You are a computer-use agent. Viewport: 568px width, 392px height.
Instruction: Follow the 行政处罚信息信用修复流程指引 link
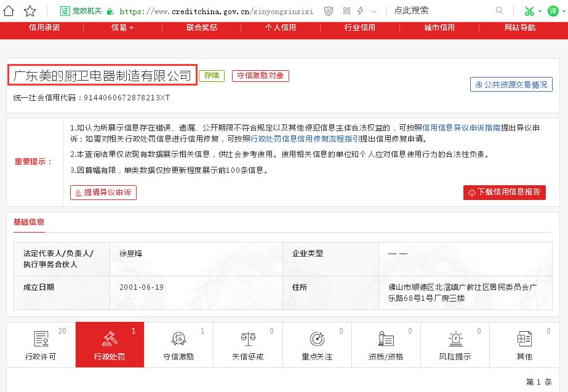(x=304, y=138)
